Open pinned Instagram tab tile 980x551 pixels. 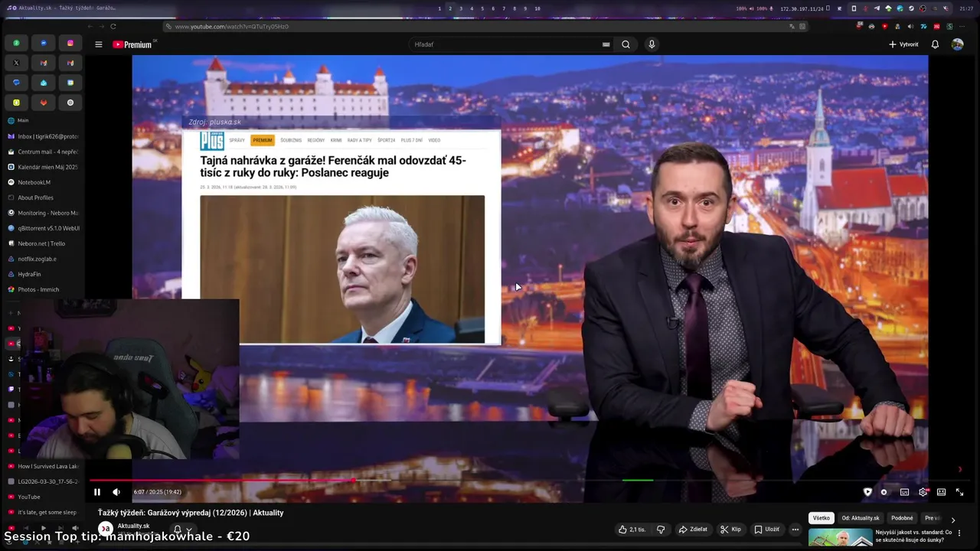(70, 43)
